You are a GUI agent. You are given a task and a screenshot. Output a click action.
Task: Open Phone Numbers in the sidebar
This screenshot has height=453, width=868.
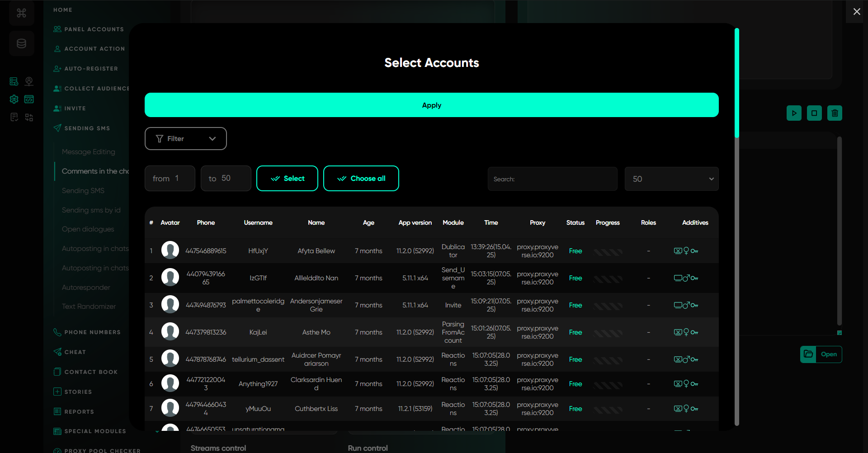click(92, 332)
